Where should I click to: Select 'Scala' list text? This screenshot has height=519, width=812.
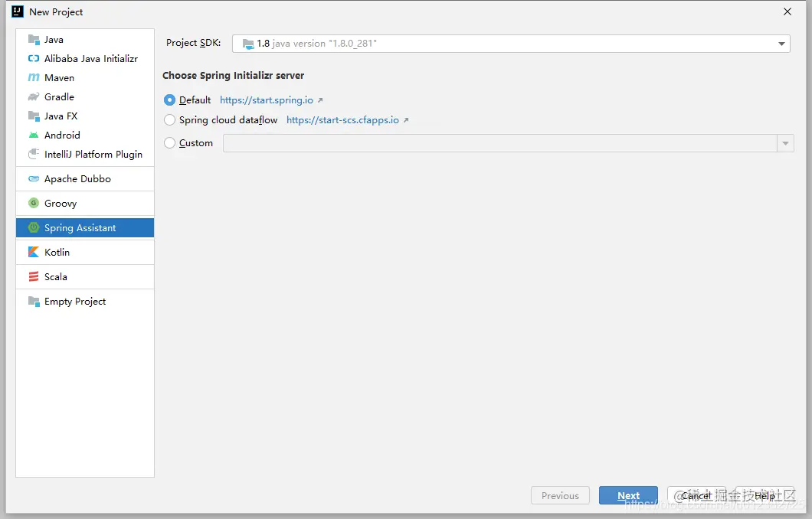pyautogui.click(x=56, y=277)
